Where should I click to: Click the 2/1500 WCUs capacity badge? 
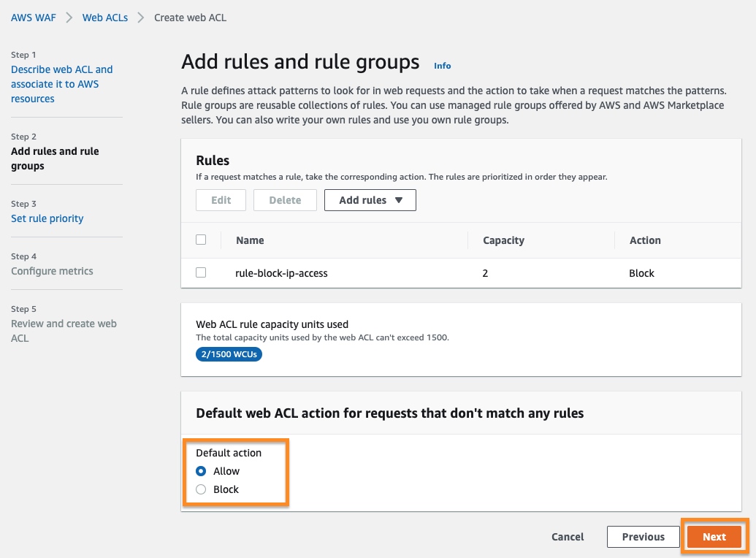229,354
